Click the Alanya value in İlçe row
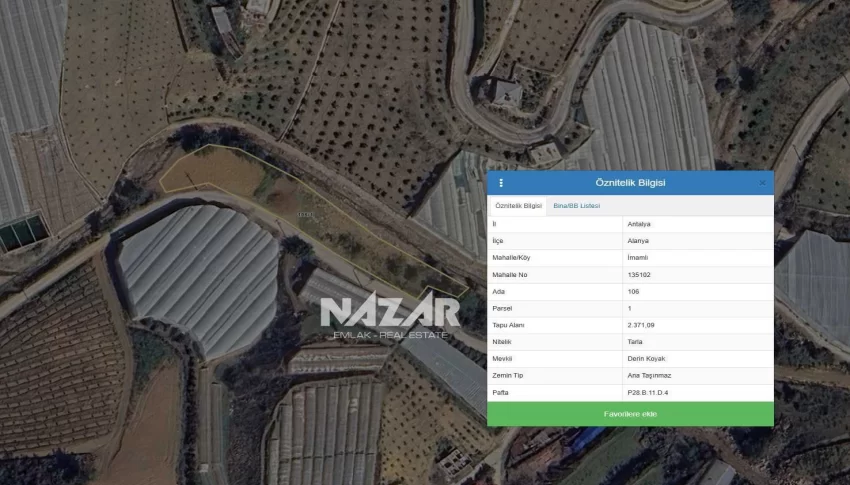The height and width of the screenshot is (485, 850). pyautogui.click(x=637, y=241)
